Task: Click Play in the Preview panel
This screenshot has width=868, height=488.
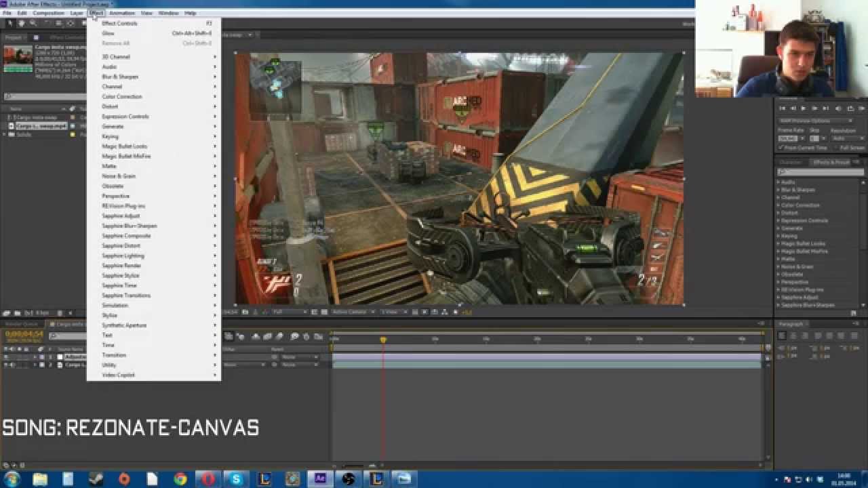Action: click(x=804, y=108)
